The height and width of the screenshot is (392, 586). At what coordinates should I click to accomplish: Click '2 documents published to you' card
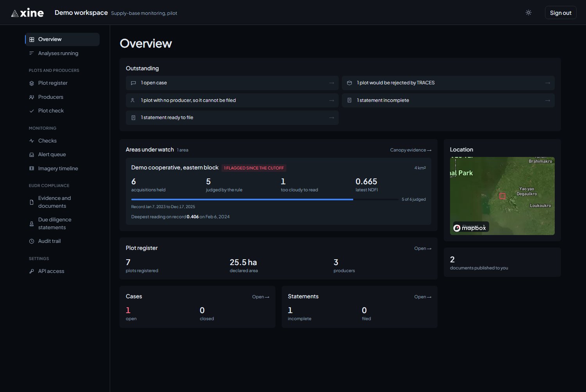point(502,262)
